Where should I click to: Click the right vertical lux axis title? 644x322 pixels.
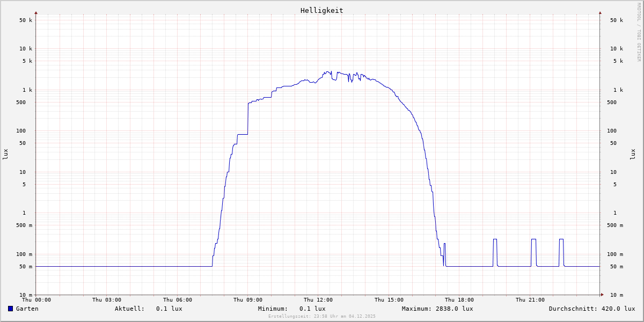[x=633, y=154]
